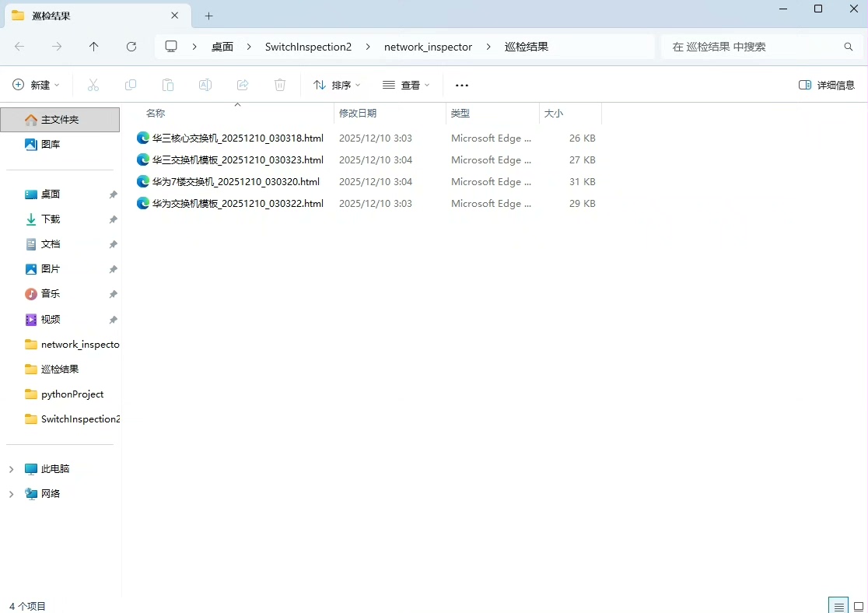Go back to previous folder
Screen dimensions: 868x613
click(19, 47)
